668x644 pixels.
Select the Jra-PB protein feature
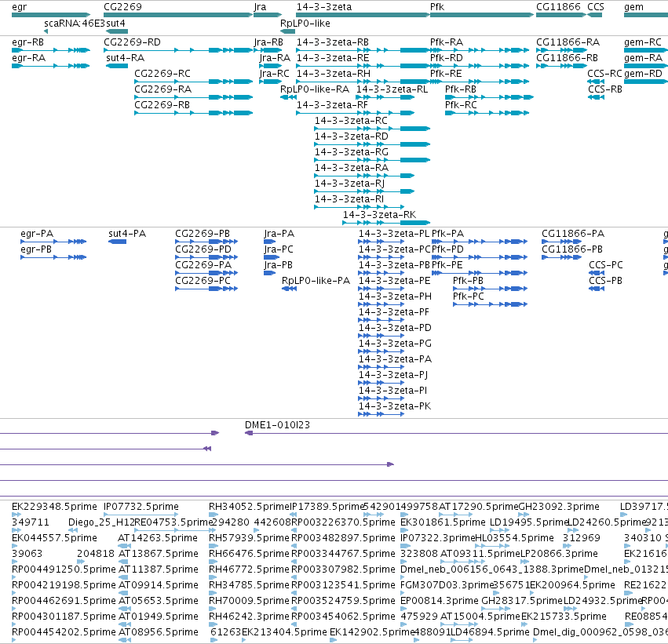click(x=270, y=273)
